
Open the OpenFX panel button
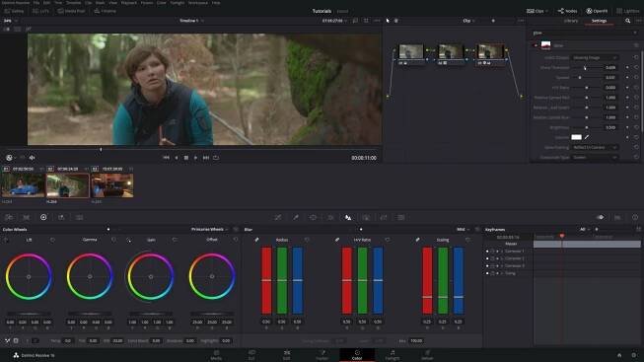(597, 11)
